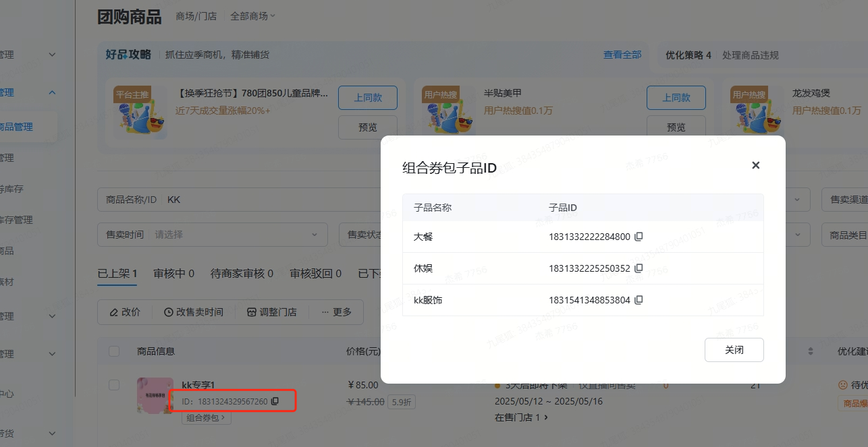
Task: Click the 改价 edit price button
Action: [126, 312]
